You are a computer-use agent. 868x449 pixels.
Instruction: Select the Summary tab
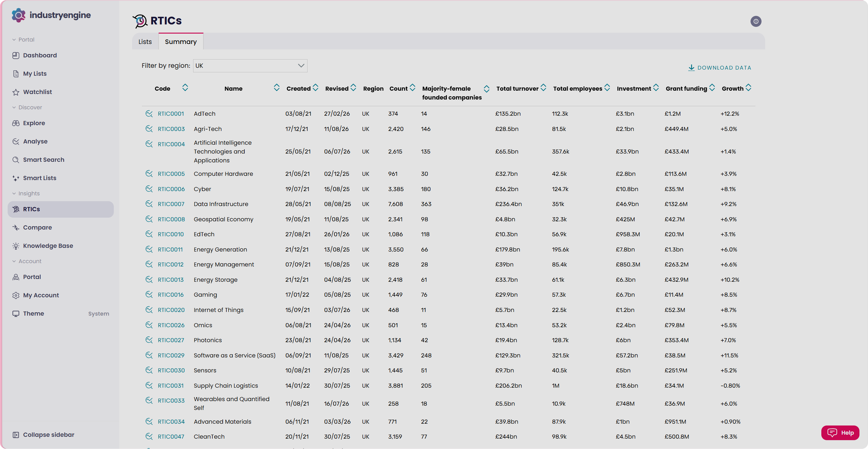pos(181,42)
